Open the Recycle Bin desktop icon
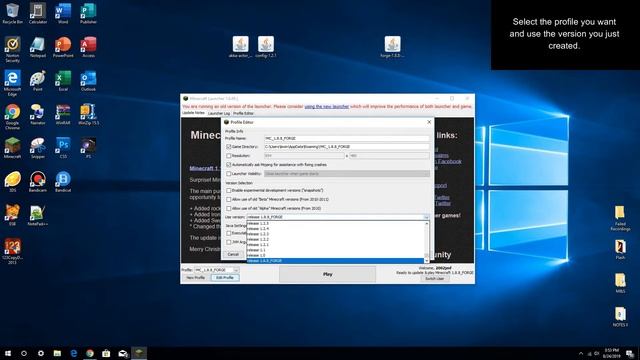This screenshot has width=640, height=360. [x=12, y=13]
